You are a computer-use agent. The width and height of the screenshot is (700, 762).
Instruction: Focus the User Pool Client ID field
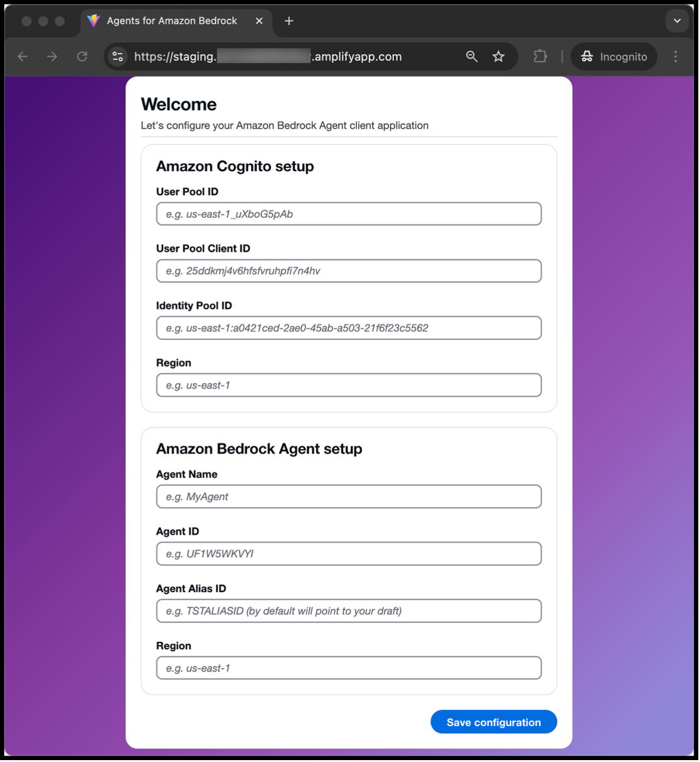pyautogui.click(x=349, y=271)
